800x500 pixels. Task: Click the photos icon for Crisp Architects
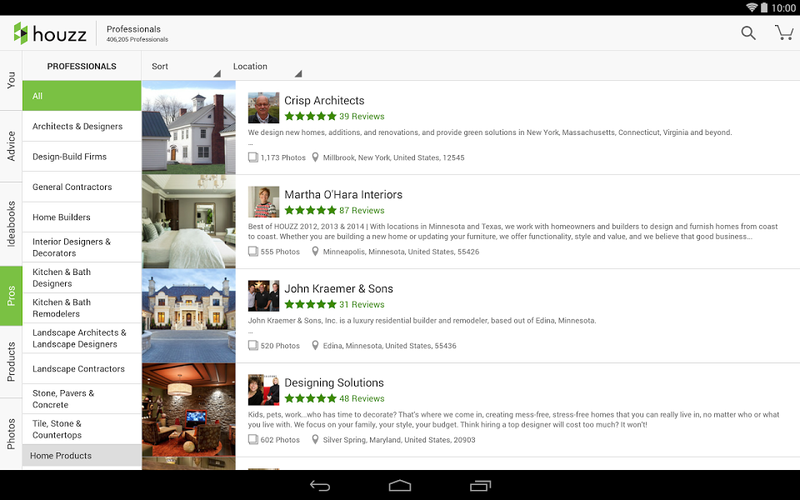point(253,157)
